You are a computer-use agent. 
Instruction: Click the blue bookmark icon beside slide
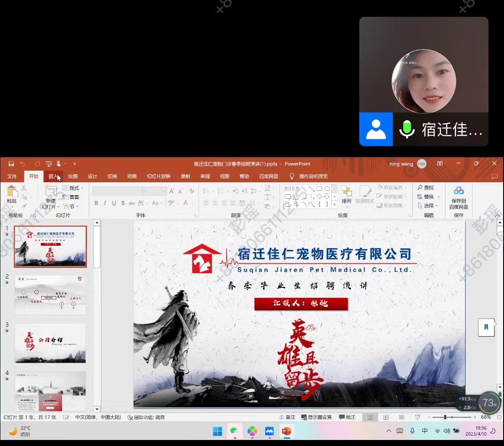tap(486, 327)
